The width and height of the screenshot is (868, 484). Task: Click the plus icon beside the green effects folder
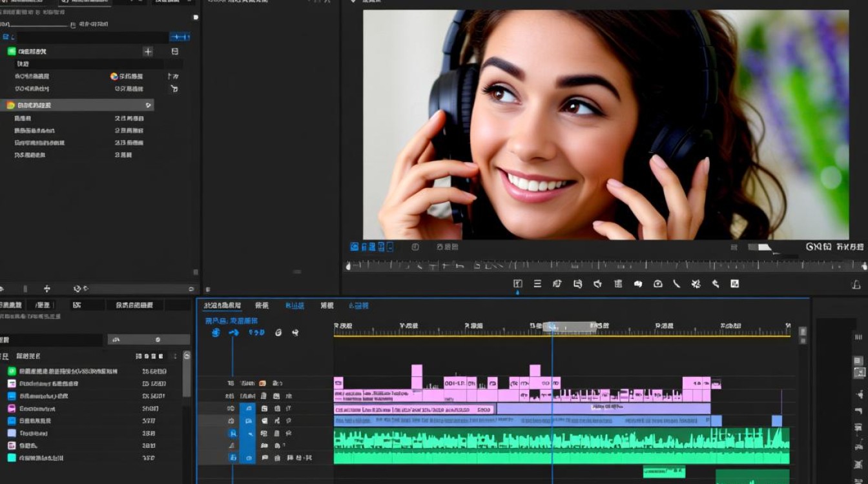(148, 52)
